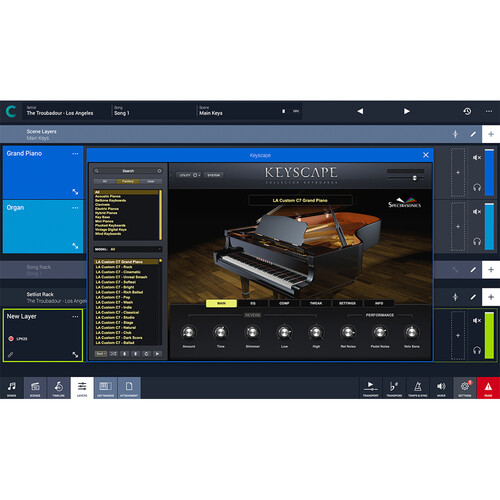This screenshot has height=500, width=500.
Task: Toggle the red LPK25 input indicator
Action: (x=11, y=339)
